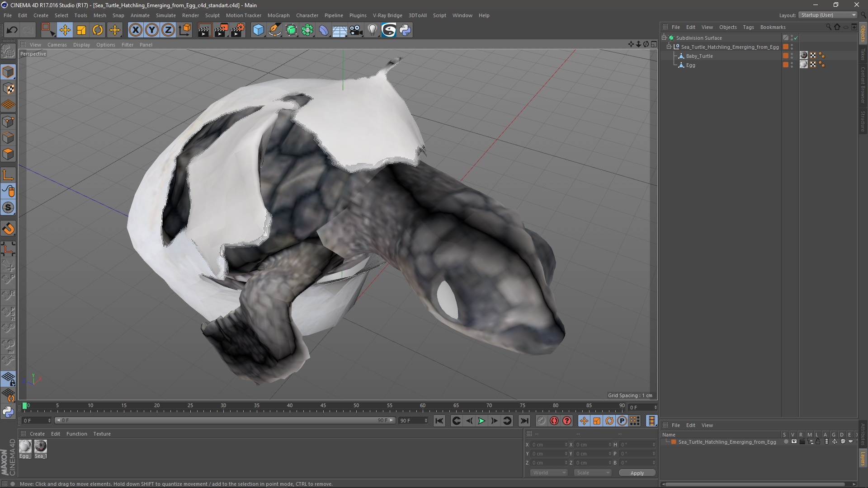Image resolution: width=868 pixels, height=488 pixels.
Task: Collapse the Subdivision Surface tree node
Action: pyautogui.click(x=664, y=38)
